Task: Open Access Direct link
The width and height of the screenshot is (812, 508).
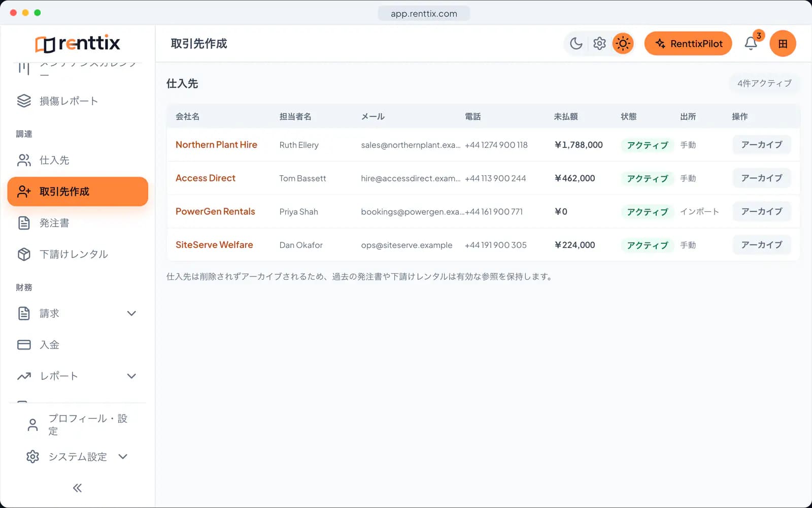Action: point(206,178)
